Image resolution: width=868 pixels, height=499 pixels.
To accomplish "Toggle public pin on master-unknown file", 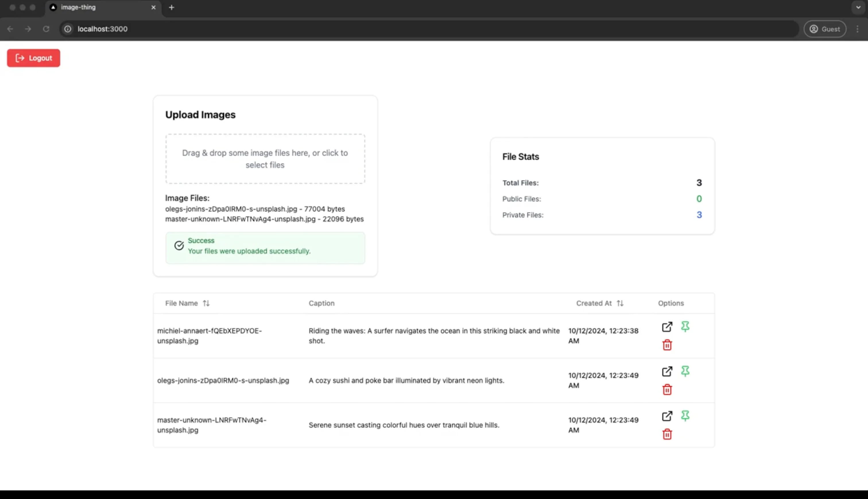I will (x=685, y=416).
